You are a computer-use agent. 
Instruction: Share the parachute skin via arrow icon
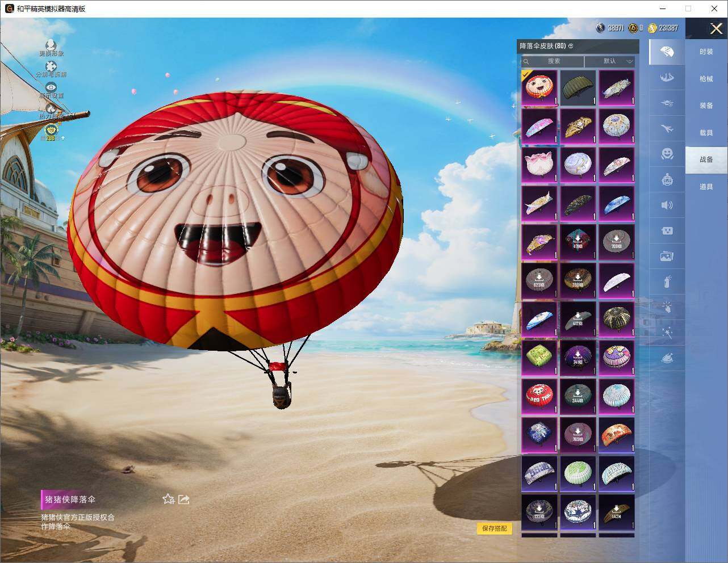(184, 499)
